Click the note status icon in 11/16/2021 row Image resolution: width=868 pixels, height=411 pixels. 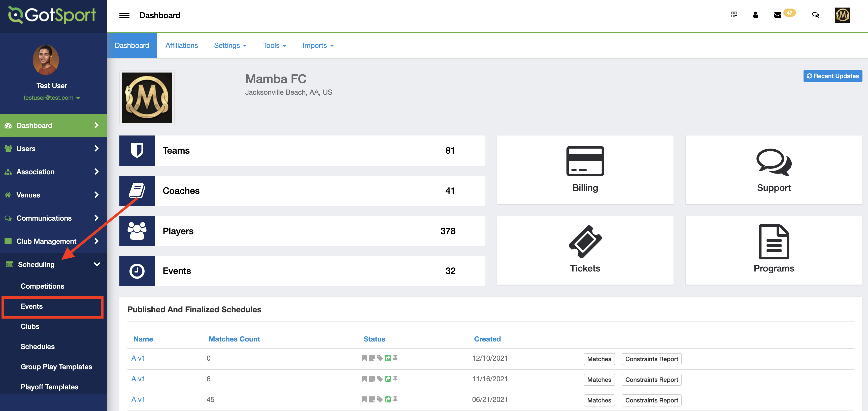pos(372,379)
